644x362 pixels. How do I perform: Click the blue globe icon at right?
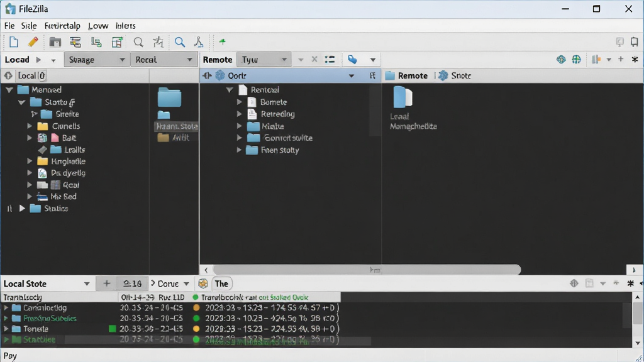(x=561, y=60)
